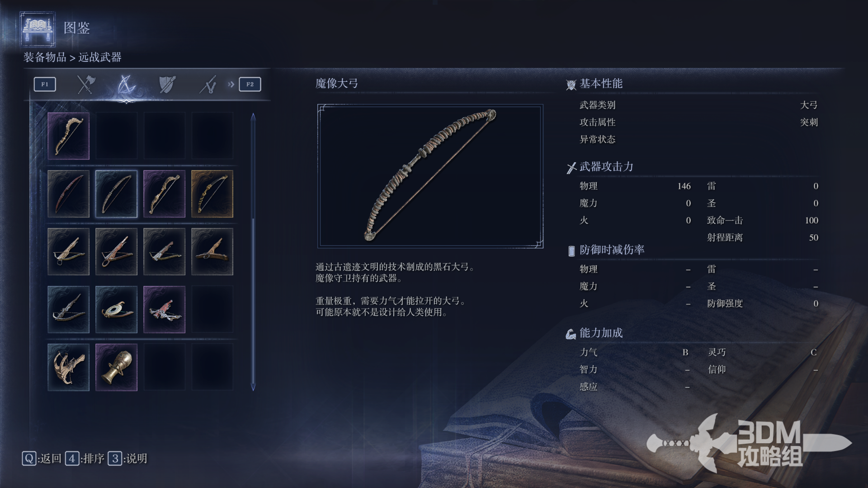Click the Q return prompt

tap(42, 459)
